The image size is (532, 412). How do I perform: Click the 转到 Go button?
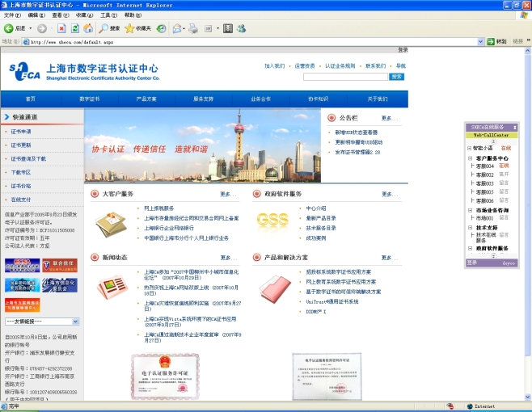pyautogui.click(x=497, y=41)
